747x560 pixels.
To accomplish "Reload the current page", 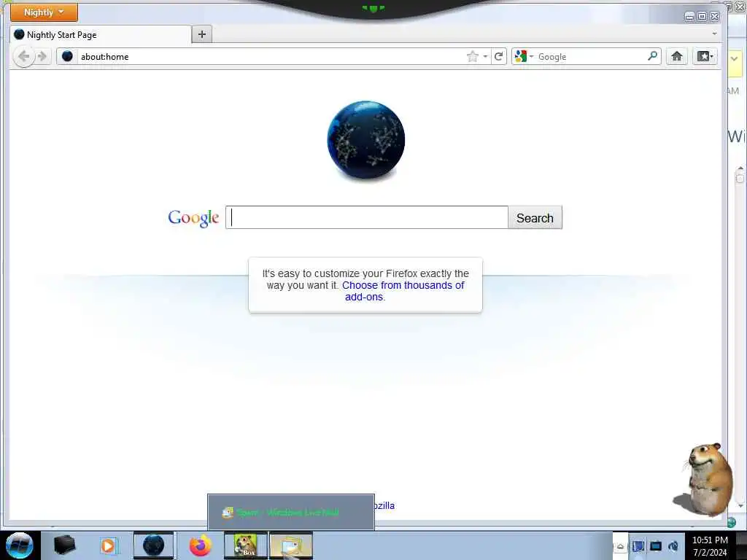I will coord(499,57).
